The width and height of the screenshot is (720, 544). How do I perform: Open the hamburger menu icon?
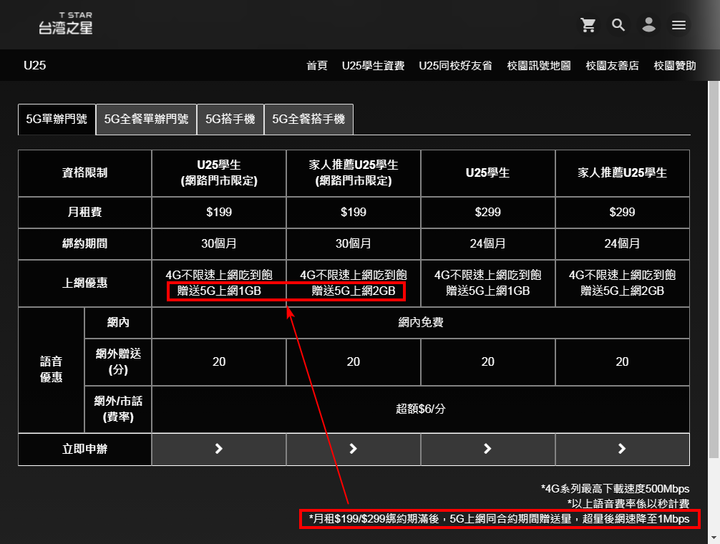(x=679, y=25)
